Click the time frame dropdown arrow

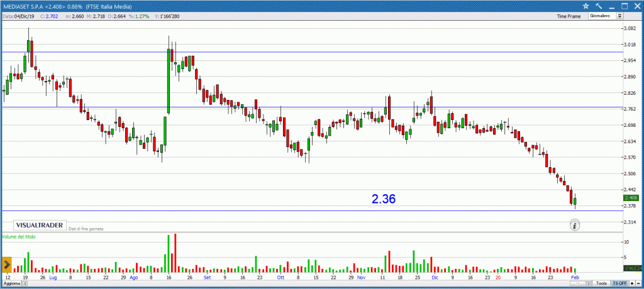619,16
